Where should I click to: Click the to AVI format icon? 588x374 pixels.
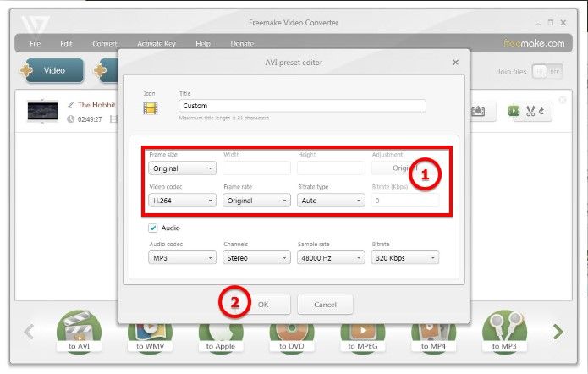tap(78, 330)
